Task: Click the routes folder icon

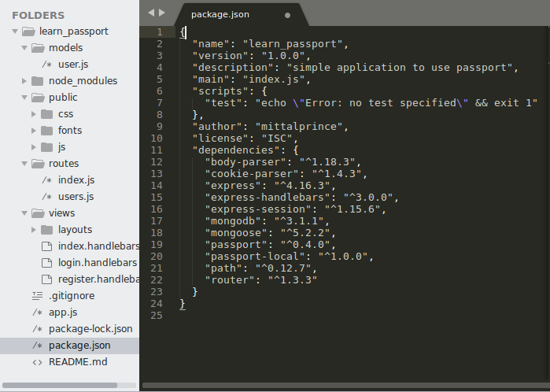Action: (x=38, y=164)
